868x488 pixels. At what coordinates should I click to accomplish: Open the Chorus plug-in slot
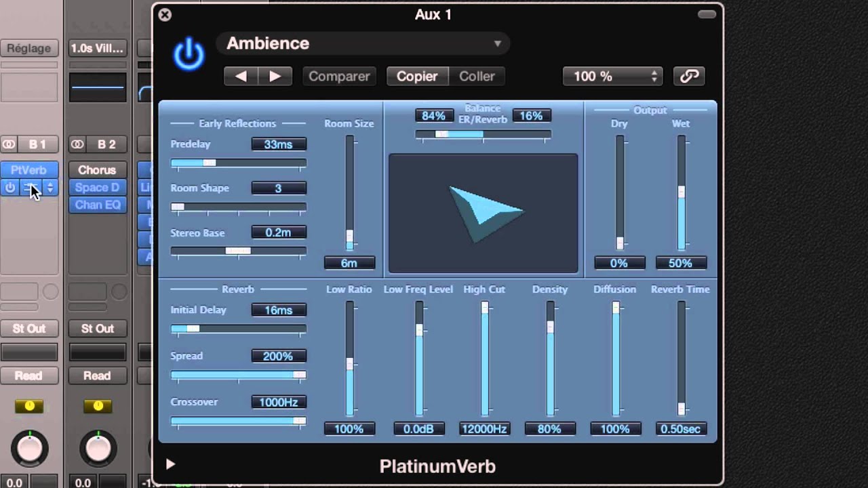(x=97, y=170)
